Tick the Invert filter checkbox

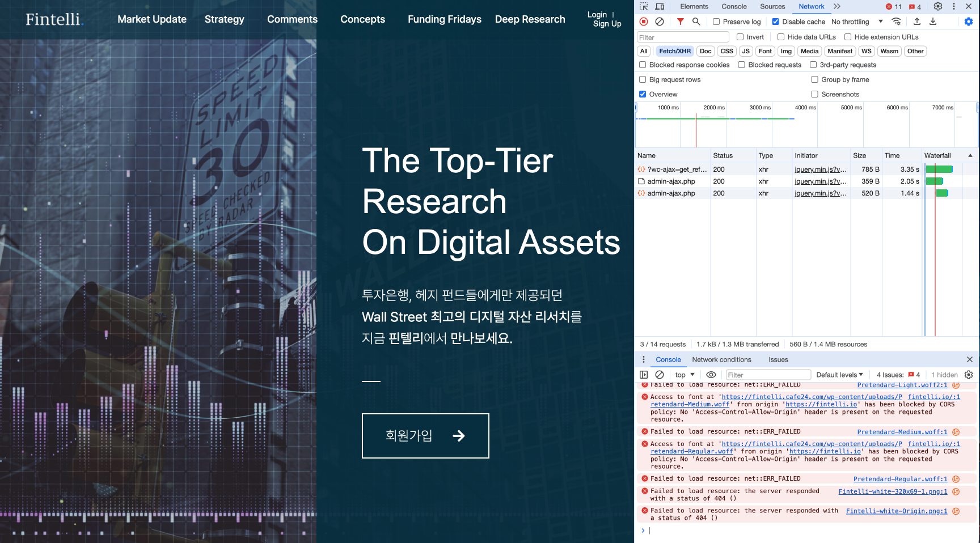click(740, 37)
